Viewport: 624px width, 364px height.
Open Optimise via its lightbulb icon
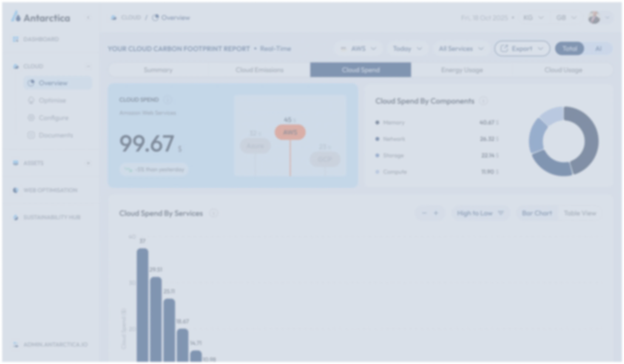coord(31,100)
